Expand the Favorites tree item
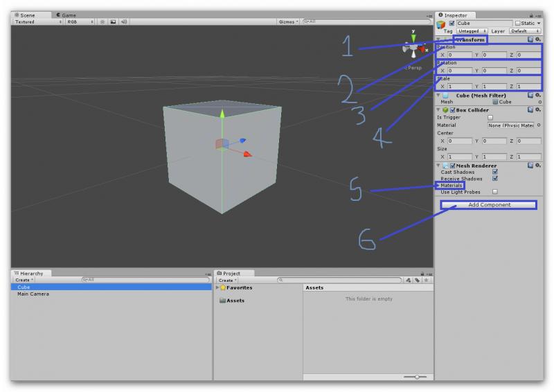This screenshot has height=392, width=554. 217,287
